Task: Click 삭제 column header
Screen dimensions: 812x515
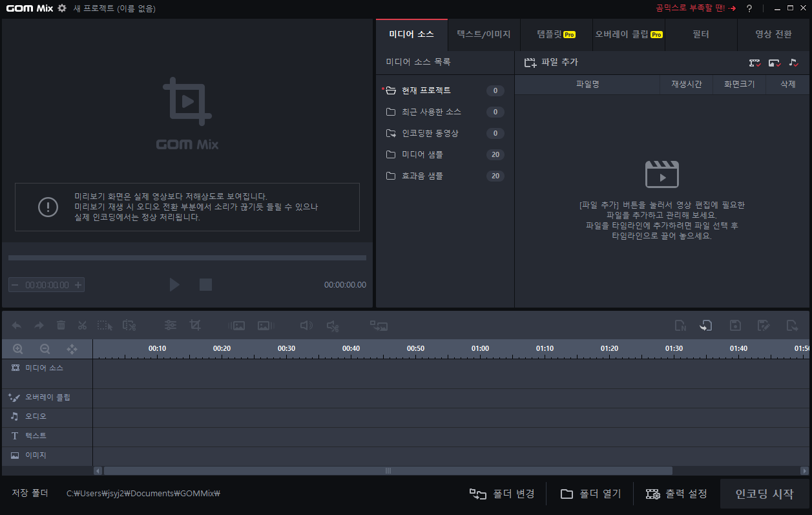Action: click(787, 85)
